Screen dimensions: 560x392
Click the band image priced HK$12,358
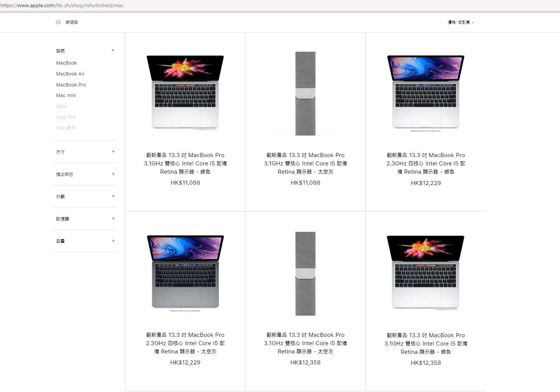pos(305,273)
